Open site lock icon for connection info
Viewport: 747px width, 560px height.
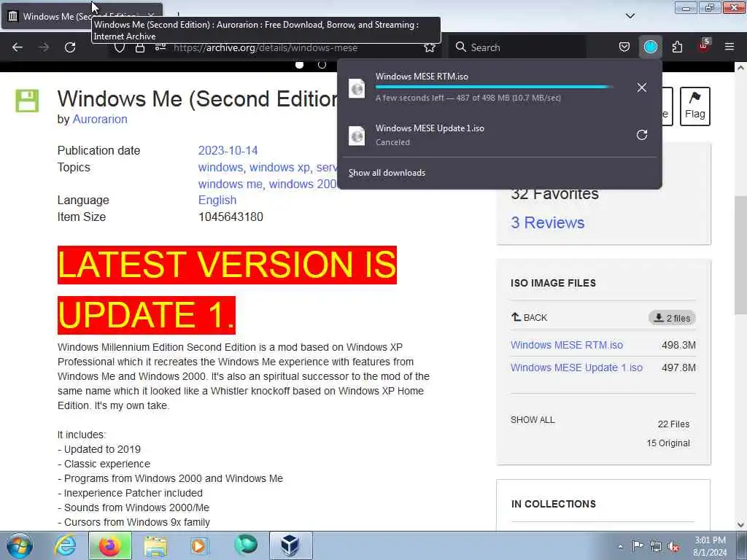139,47
